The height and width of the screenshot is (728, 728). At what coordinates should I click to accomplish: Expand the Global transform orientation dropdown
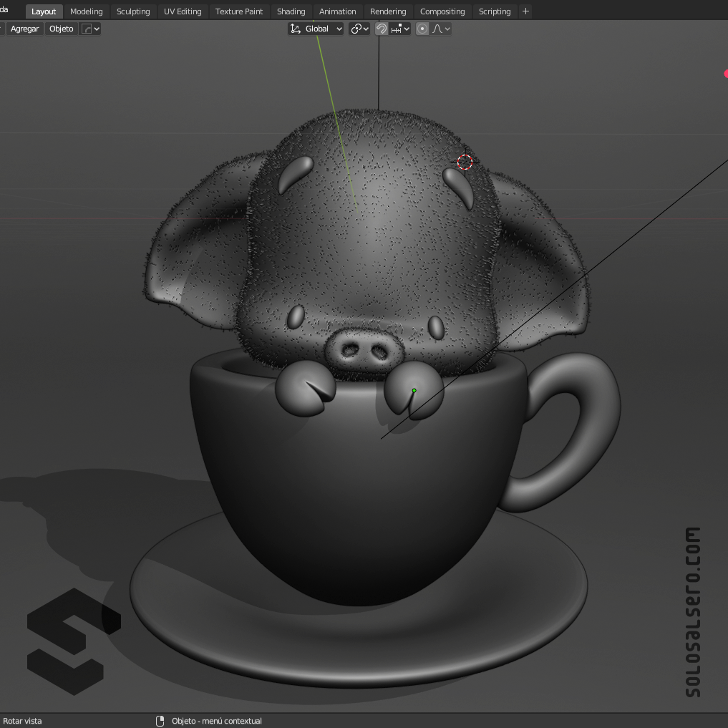pyautogui.click(x=316, y=29)
